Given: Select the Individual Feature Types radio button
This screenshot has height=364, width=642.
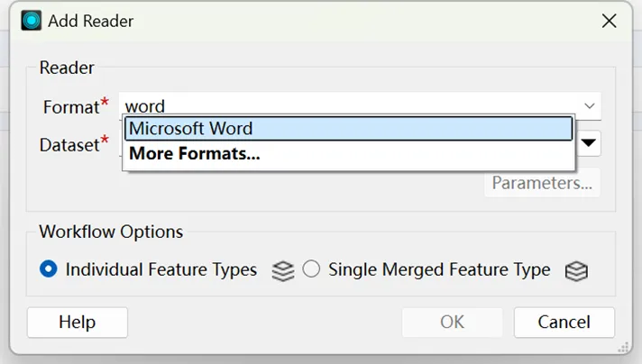Looking at the screenshot, I should 50,269.
